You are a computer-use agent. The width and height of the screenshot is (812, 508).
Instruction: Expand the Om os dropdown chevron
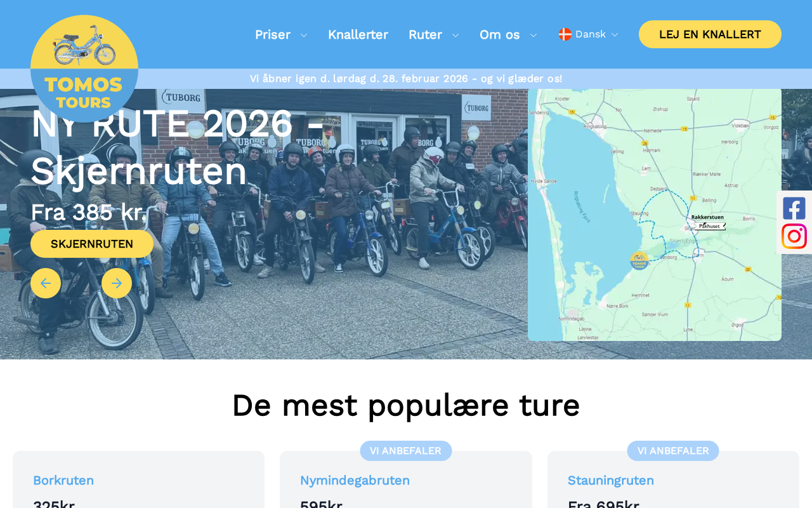click(x=534, y=35)
